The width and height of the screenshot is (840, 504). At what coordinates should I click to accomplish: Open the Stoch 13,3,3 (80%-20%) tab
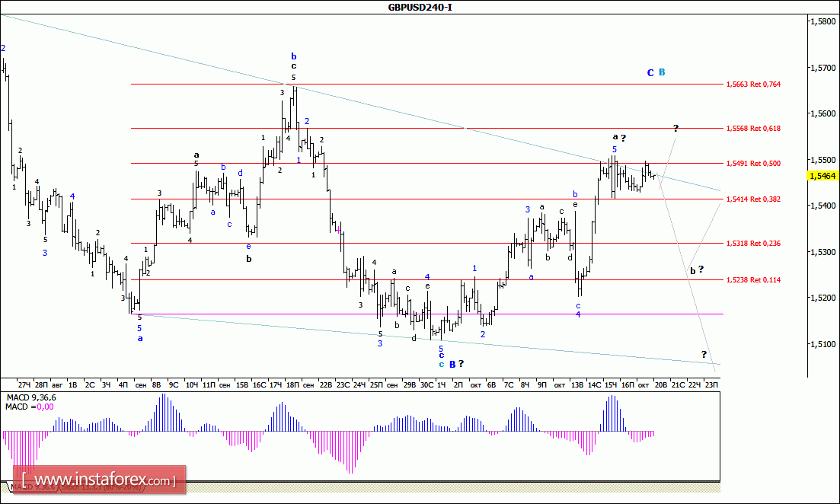[101, 487]
